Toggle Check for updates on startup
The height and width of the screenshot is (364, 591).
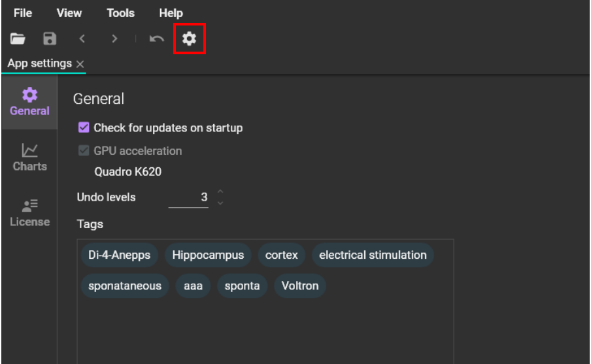[x=84, y=127]
